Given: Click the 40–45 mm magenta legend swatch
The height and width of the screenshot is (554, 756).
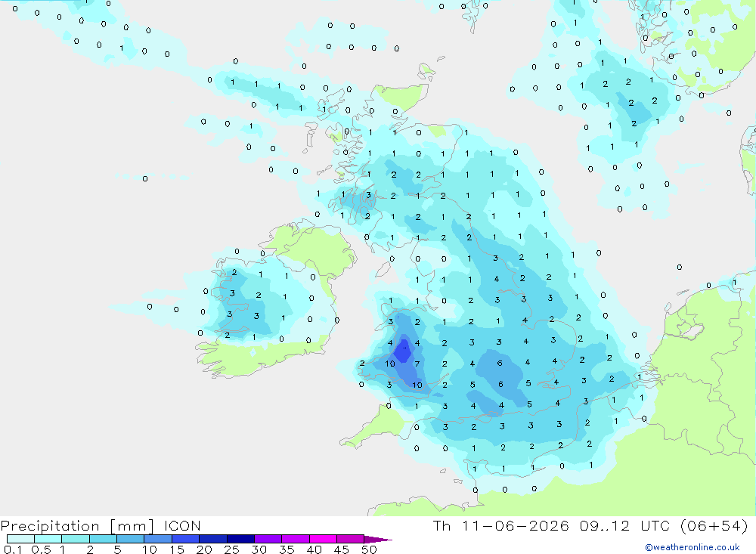Looking at the screenshot, I should point(323,539).
